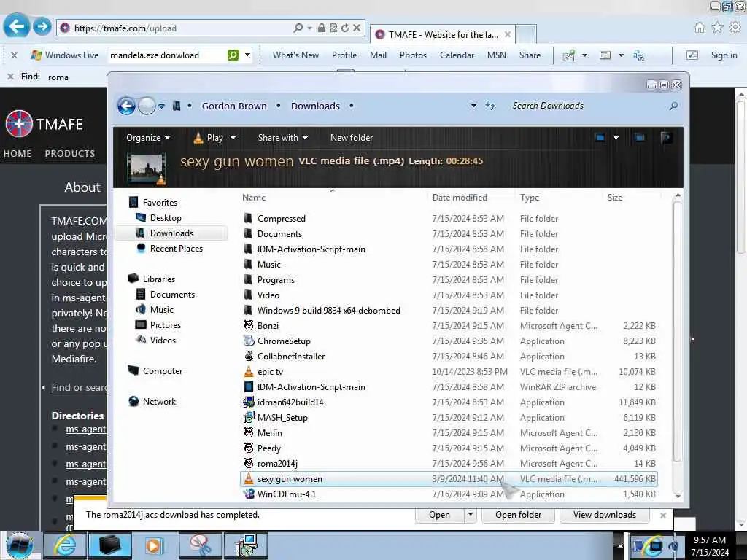
Task: Select Desktop under Favorites
Action: coord(166,217)
